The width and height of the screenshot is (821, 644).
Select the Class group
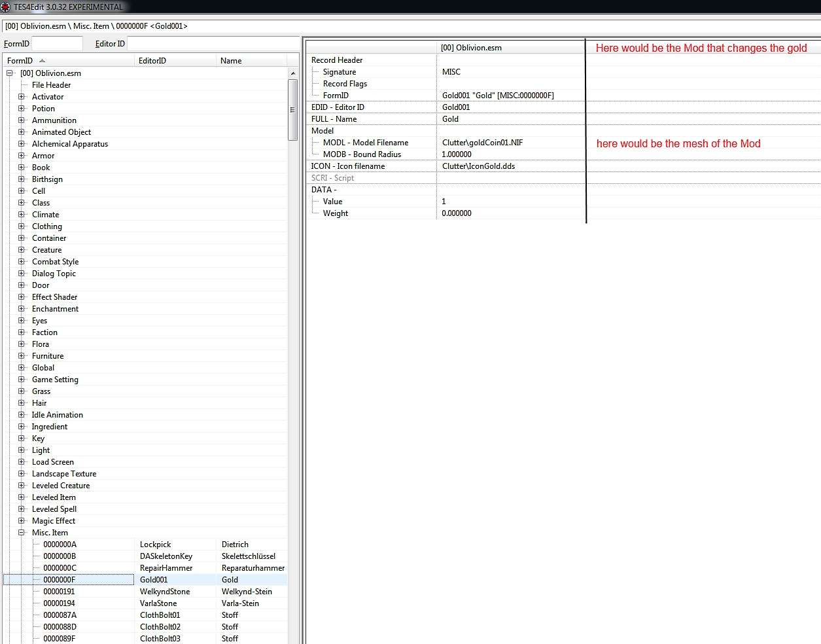41,203
